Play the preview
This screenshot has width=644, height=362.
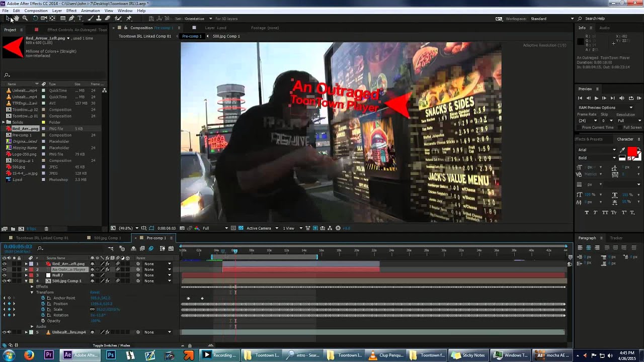596,98
